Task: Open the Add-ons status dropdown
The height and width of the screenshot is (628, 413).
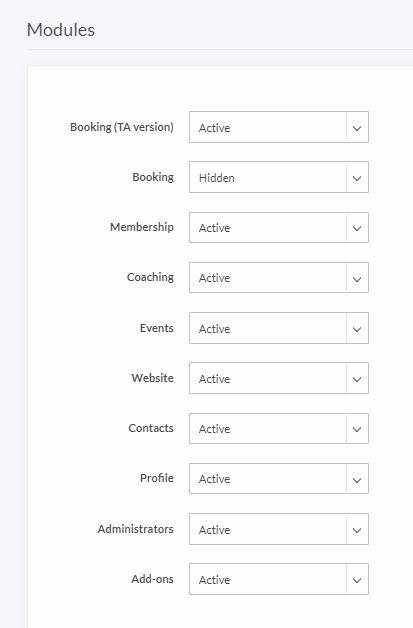Action: (279, 580)
